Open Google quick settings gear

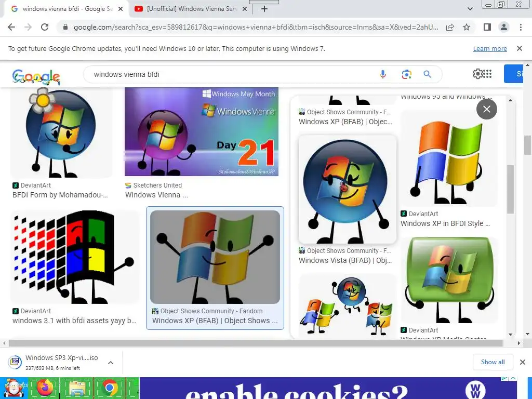click(x=477, y=74)
